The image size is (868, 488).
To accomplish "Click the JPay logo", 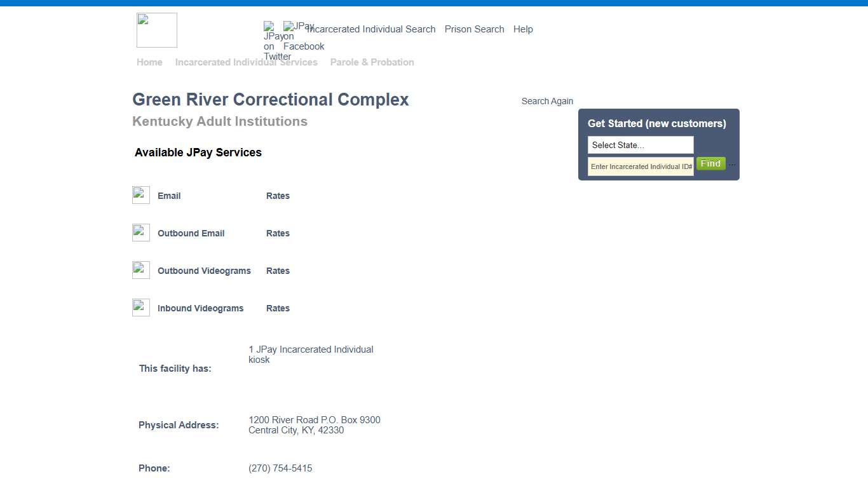I will pos(156,30).
